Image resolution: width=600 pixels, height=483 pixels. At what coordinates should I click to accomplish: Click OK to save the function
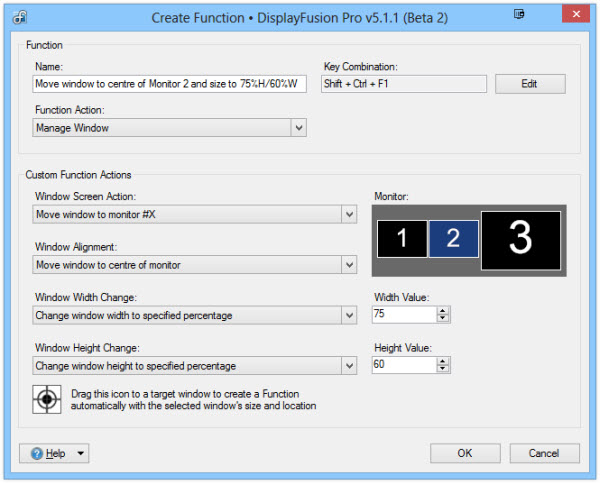[x=465, y=454]
